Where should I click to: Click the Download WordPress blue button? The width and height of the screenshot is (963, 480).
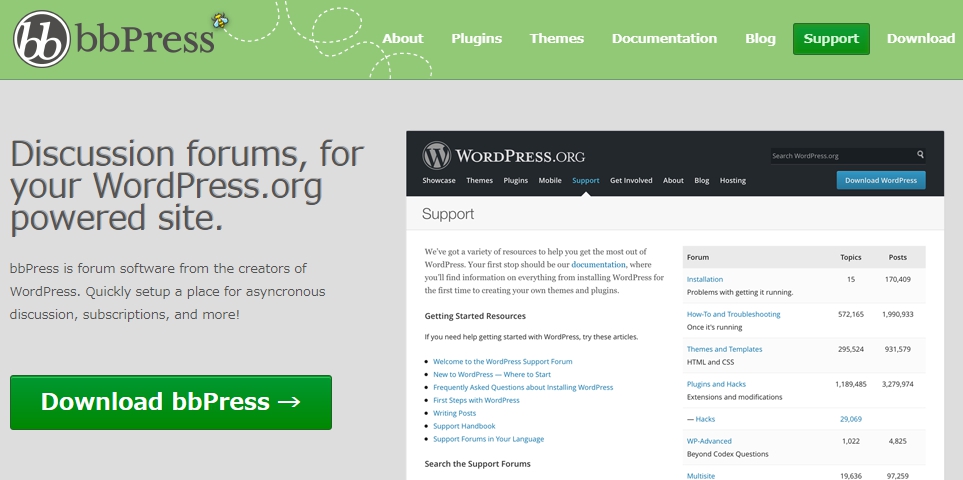click(x=881, y=180)
